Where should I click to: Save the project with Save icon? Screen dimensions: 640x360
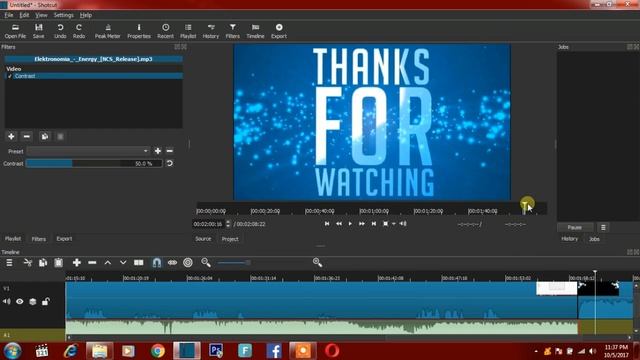point(38,31)
